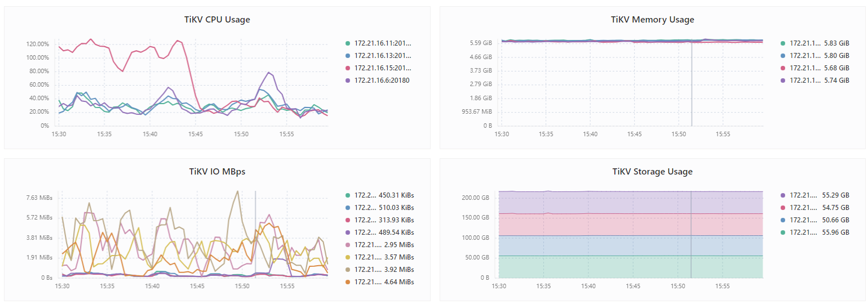This screenshot has height=304, width=868.
Task: Open the TiKV IO MBps panel title menu
Action: [x=217, y=172]
